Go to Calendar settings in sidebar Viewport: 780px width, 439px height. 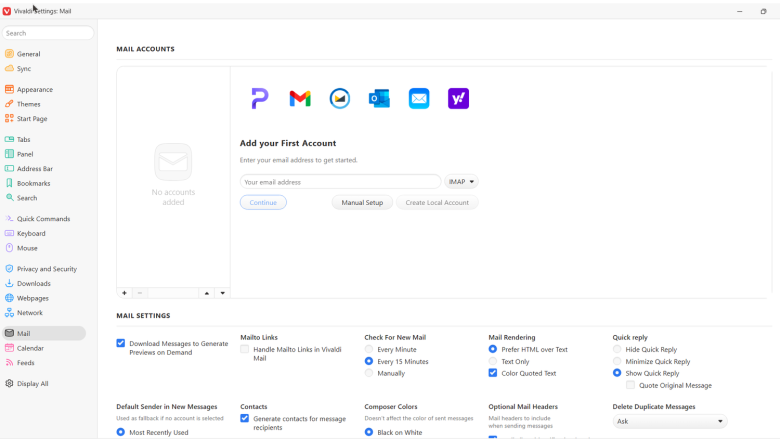pos(30,348)
